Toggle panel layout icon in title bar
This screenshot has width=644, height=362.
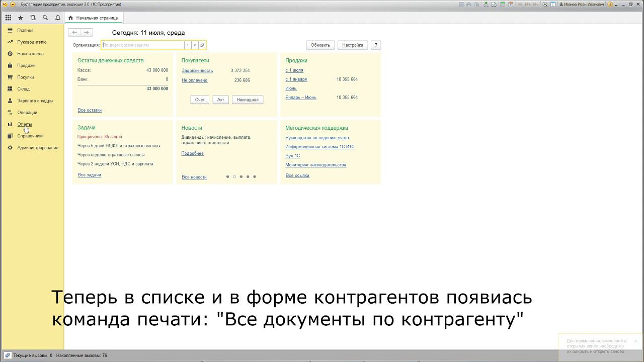[553, 4]
